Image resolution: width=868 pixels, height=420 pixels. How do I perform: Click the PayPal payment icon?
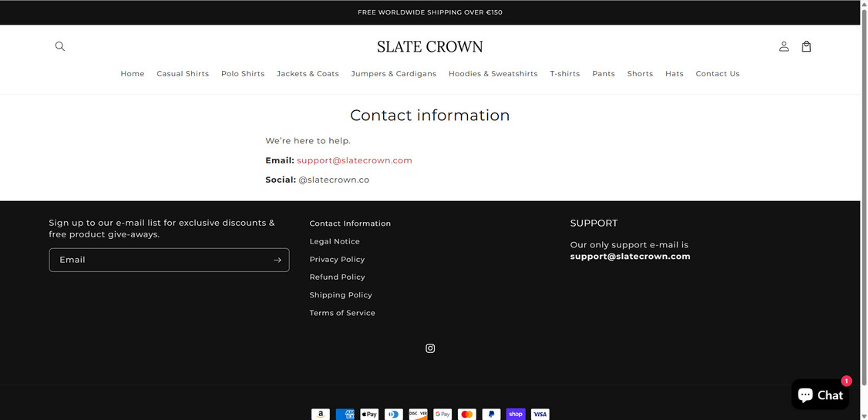coord(491,414)
